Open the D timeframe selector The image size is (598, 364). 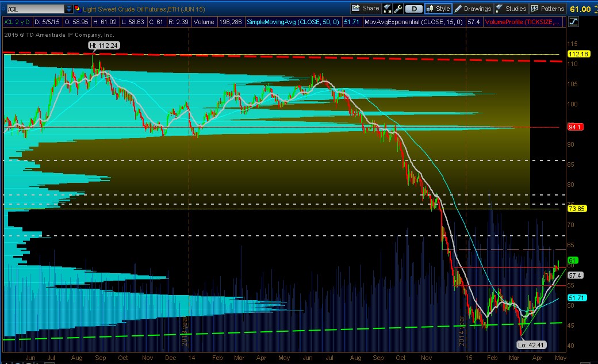[x=414, y=9]
